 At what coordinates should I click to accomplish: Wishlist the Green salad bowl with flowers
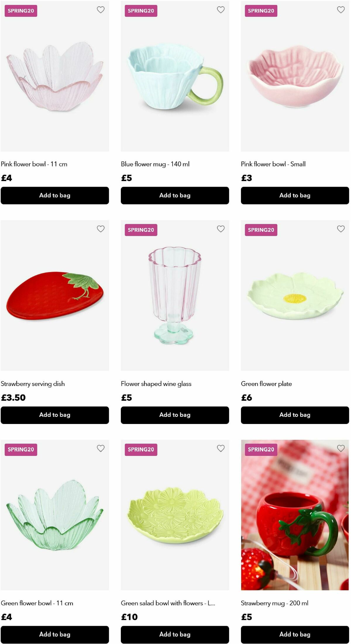pyautogui.click(x=221, y=448)
